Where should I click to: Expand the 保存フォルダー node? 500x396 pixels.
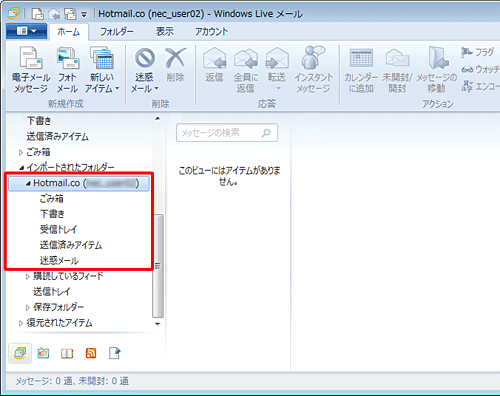click(28, 308)
